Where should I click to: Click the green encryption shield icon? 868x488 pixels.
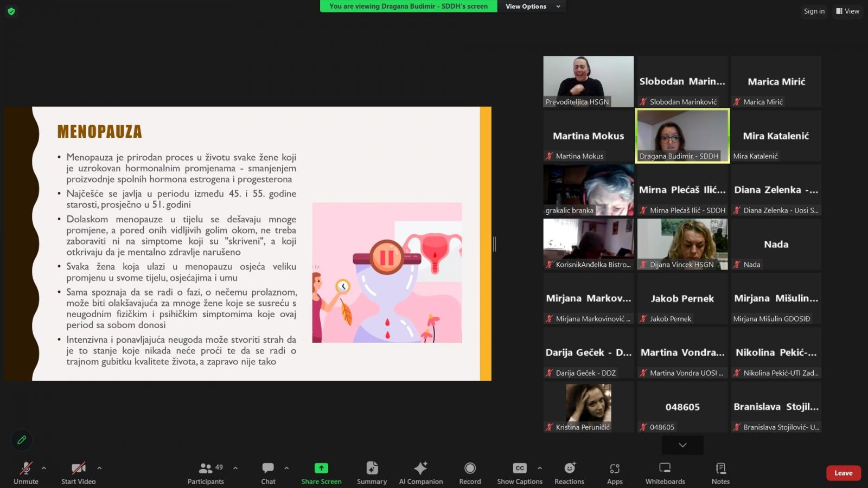(11, 11)
